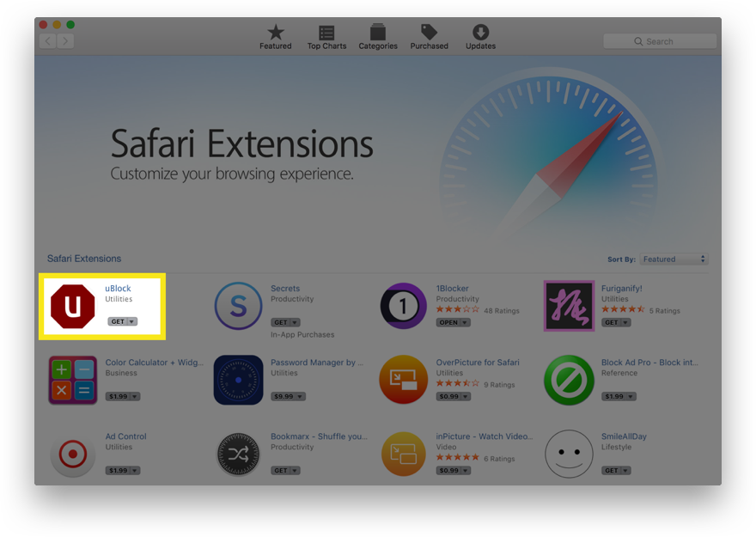Expand the 1Blocker OPEN button arrow
Image resolution: width=756 pixels, height=537 pixels.
tap(465, 322)
